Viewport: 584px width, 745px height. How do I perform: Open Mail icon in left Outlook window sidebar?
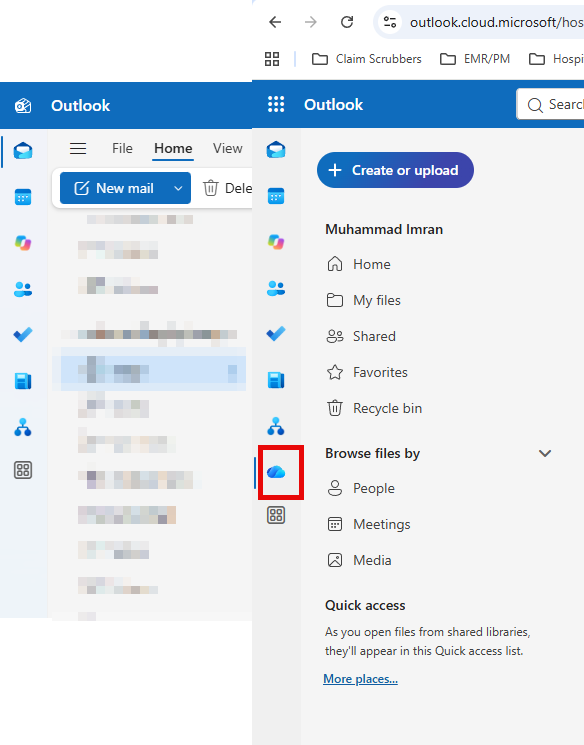[x=23, y=151]
